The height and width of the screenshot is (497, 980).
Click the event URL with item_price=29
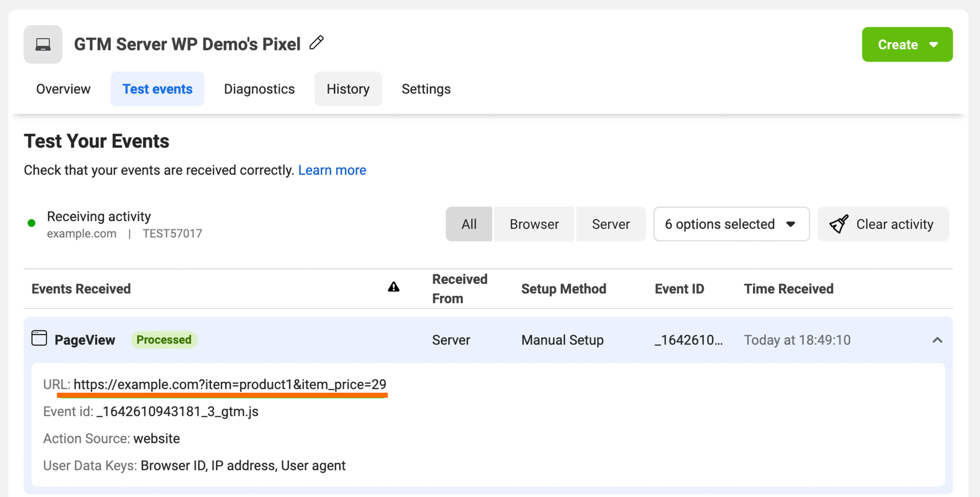230,385
